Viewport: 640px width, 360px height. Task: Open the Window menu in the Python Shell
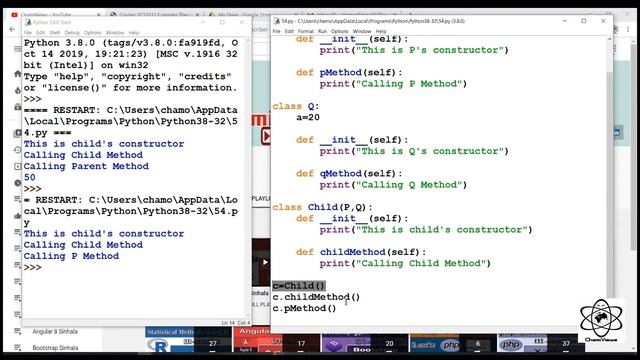click(115, 33)
